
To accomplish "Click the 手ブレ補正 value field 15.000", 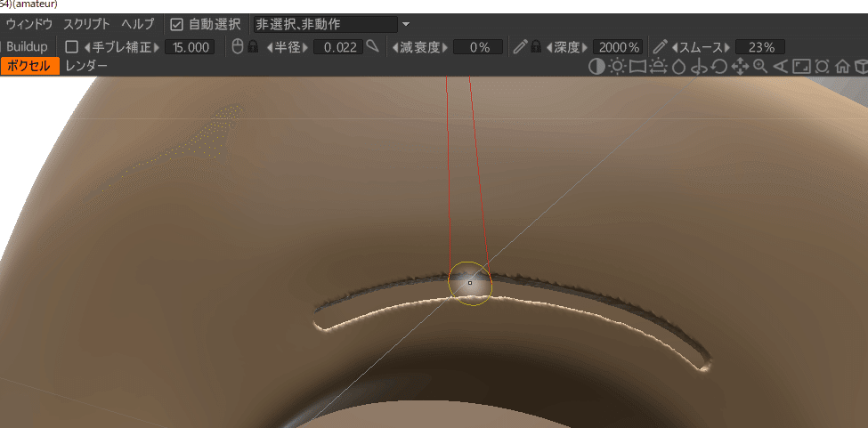I will click(x=190, y=47).
